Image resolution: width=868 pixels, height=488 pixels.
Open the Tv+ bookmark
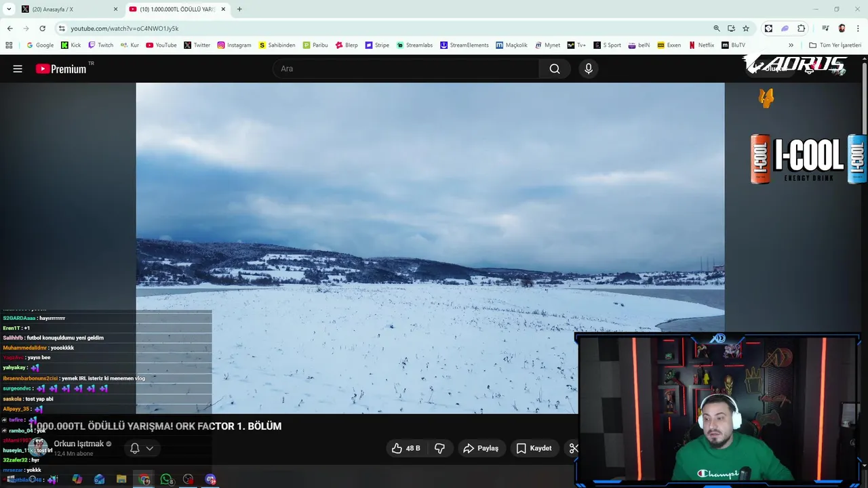(576, 45)
